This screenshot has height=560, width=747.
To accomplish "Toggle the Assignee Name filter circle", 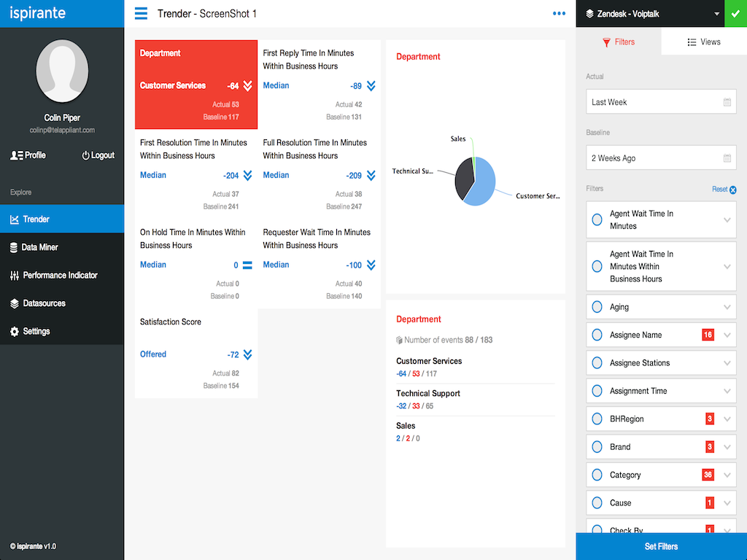I will 597,335.
